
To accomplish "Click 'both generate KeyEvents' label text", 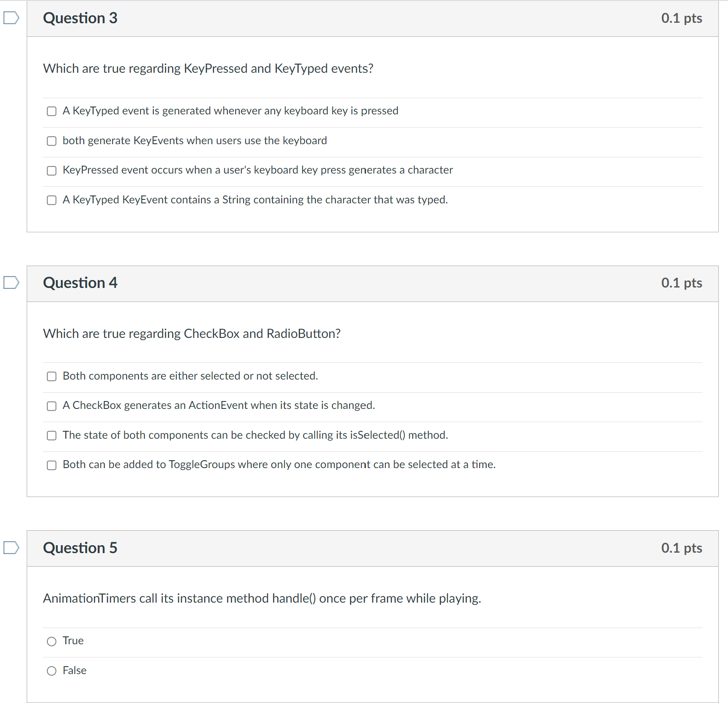I will [195, 141].
